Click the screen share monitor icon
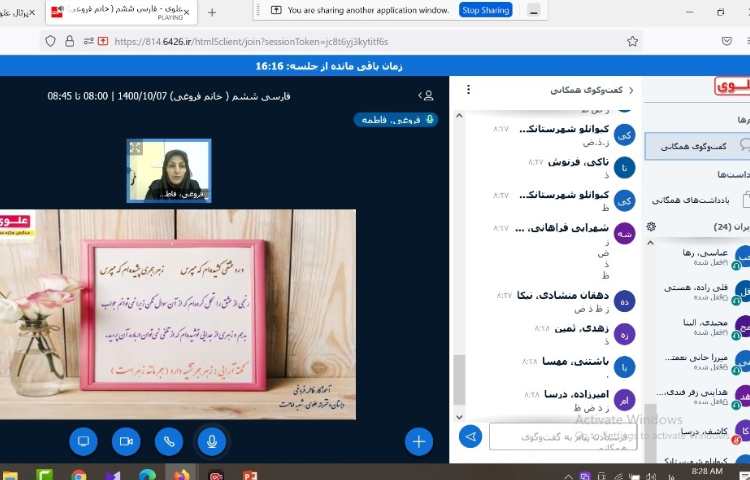This screenshot has height=480, width=750. (83, 440)
